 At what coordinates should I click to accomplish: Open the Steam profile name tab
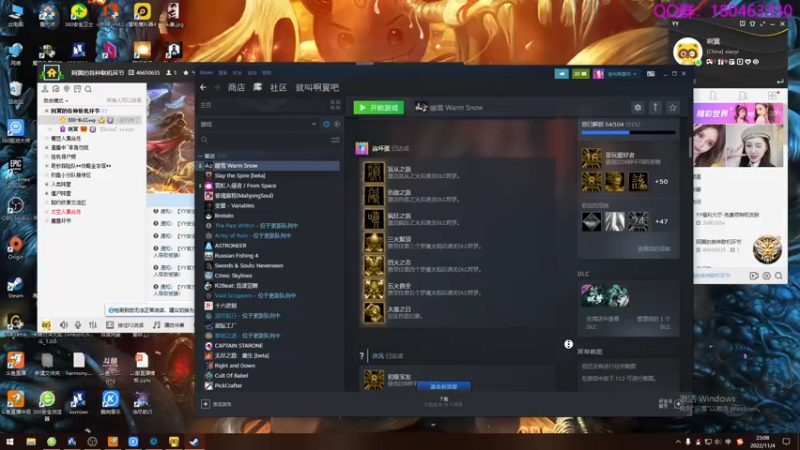pos(317,88)
